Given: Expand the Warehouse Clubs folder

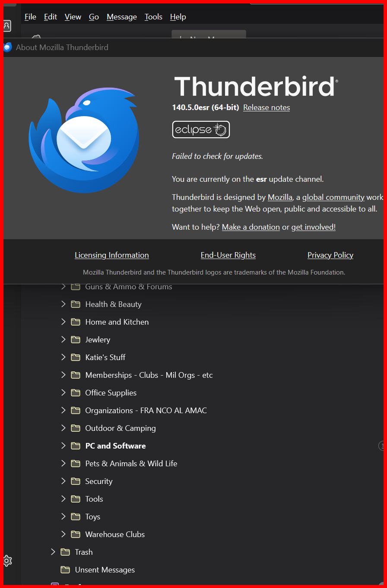Looking at the screenshot, I should [63, 534].
